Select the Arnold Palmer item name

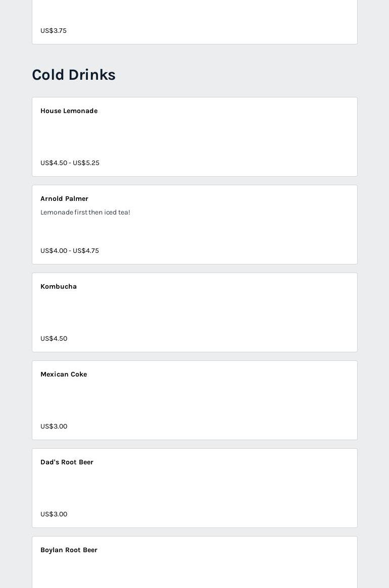pos(64,199)
